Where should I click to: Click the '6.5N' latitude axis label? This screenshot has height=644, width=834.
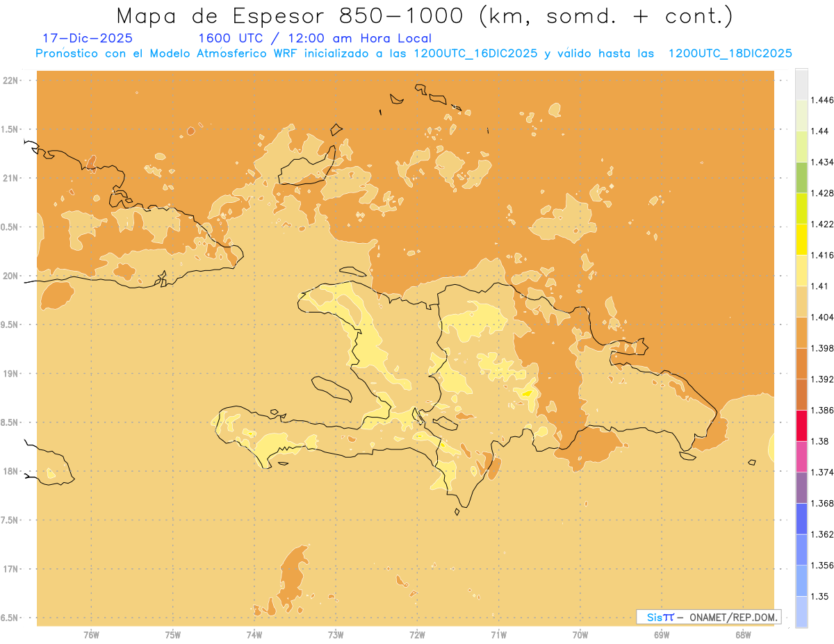pos(10,618)
